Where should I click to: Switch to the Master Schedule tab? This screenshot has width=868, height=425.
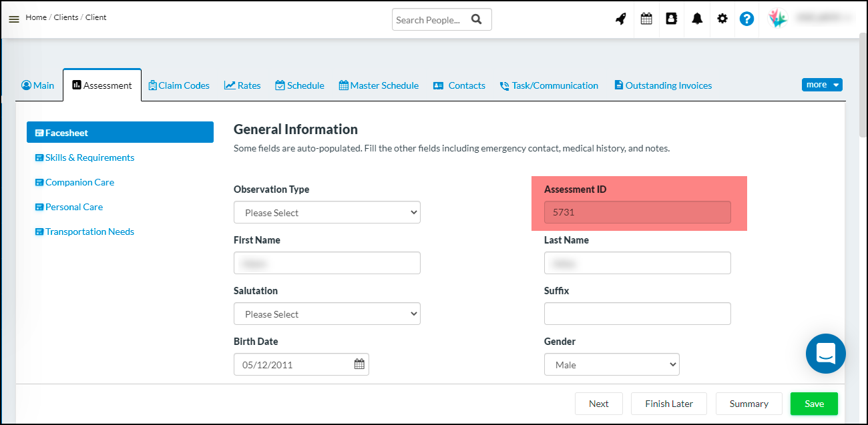click(379, 85)
